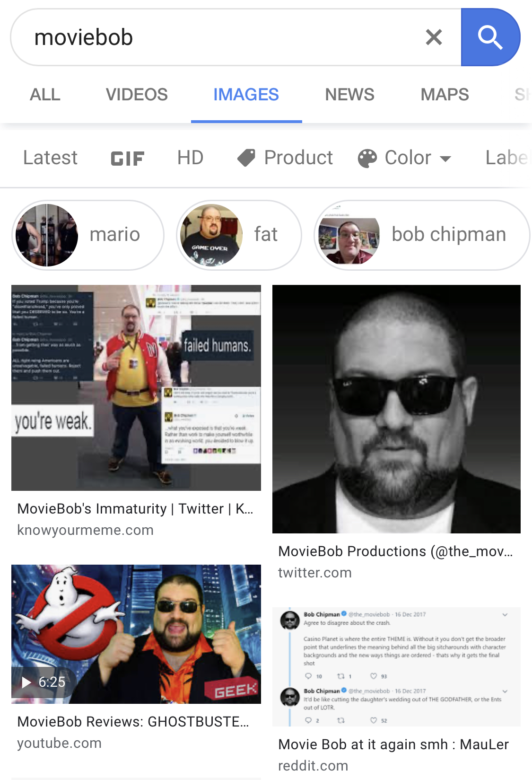The width and height of the screenshot is (532, 780).
Task: Open the VIDEOS tab
Action: 137,95
